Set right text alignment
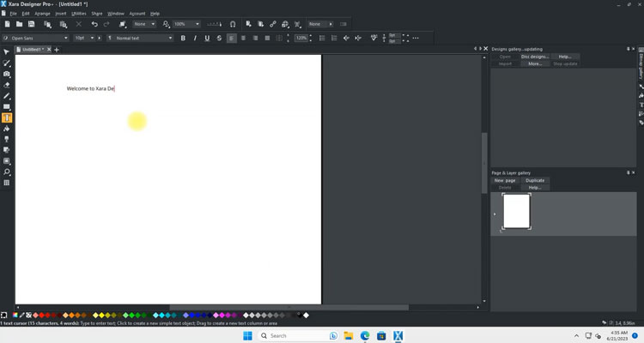Image resolution: width=644 pixels, height=343 pixels. click(x=255, y=38)
